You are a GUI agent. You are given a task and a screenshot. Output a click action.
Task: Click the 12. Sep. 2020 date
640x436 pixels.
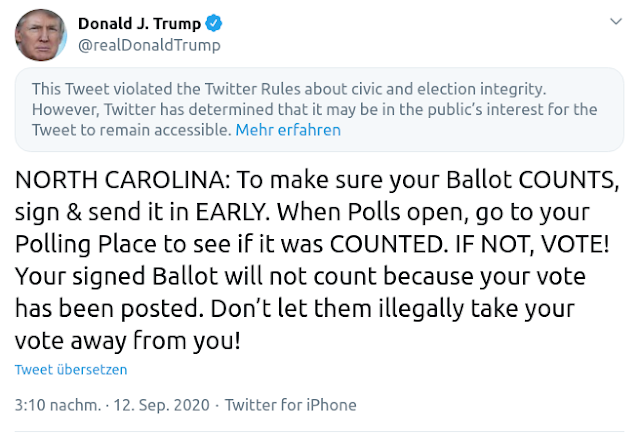(x=163, y=405)
